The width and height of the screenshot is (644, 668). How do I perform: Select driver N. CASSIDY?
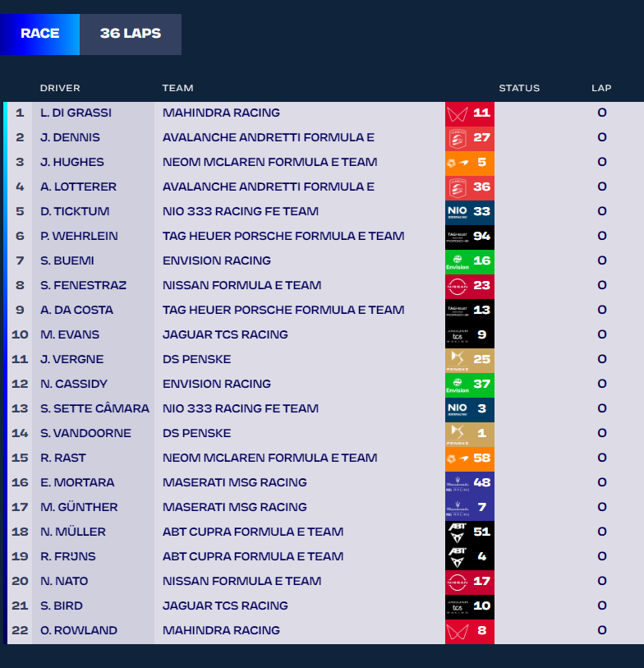pyautogui.click(x=74, y=385)
